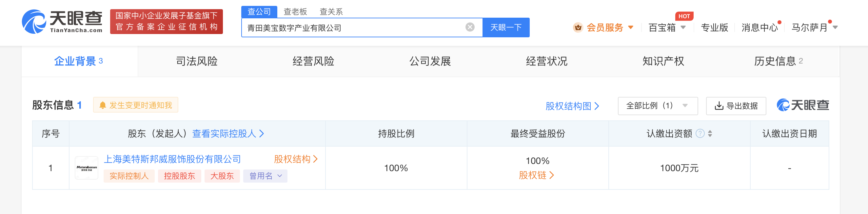
Task: Open 消息中心 in top navigation
Action: click(759, 27)
